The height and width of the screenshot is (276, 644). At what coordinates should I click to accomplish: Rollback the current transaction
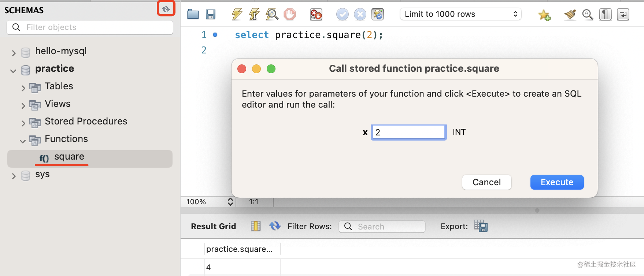[360, 14]
